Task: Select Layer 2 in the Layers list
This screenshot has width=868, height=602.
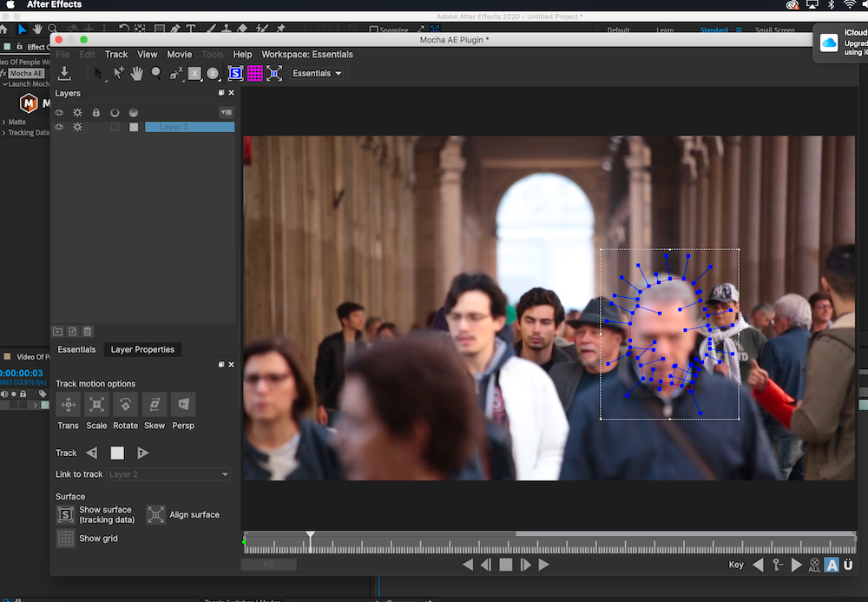Action: 189,127
